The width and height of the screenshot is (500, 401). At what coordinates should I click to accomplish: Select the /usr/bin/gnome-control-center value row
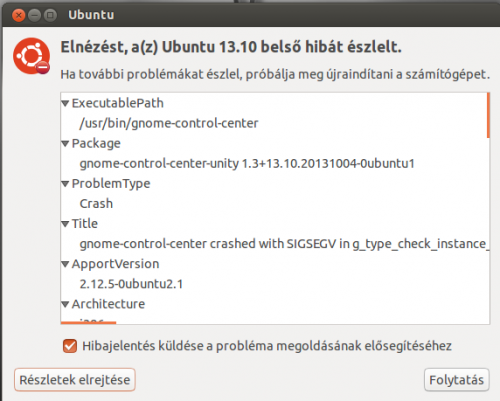[x=274, y=123]
